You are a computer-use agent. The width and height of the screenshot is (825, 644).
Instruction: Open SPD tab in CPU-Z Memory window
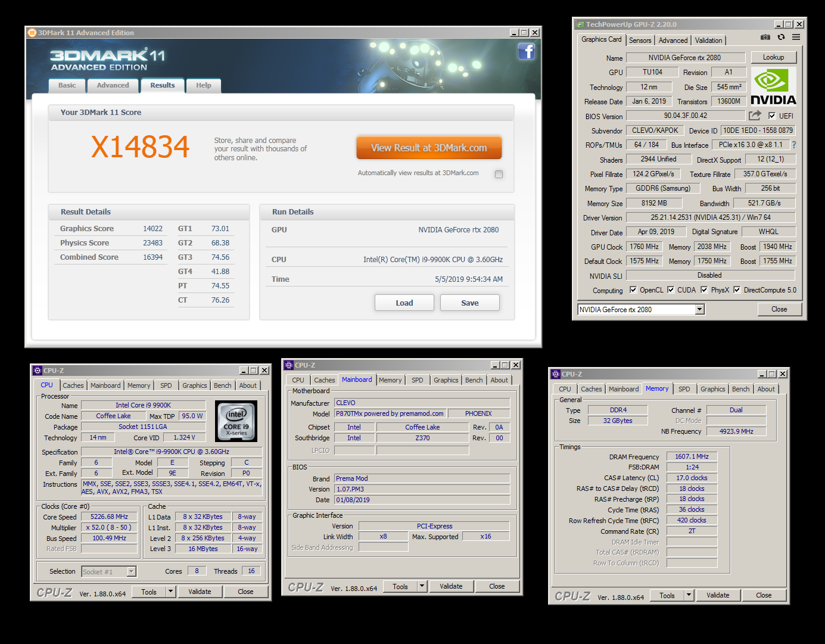point(684,389)
